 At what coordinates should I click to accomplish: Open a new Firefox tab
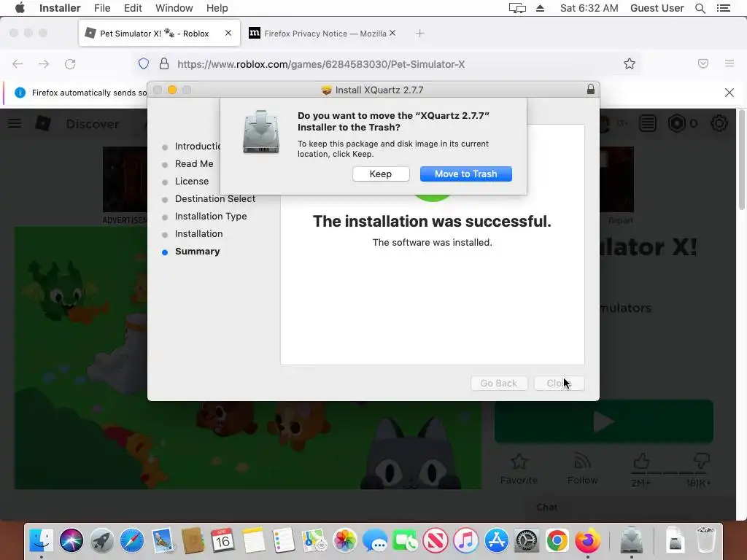pos(419,33)
